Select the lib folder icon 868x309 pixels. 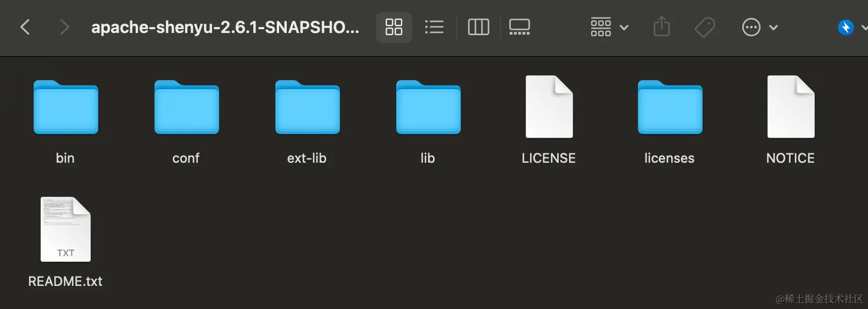(x=429, y=107)
